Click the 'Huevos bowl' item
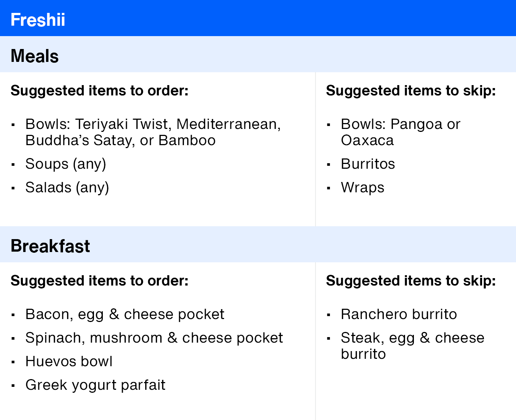The width and height of the screenshot is (516, 420). (69, 361)
